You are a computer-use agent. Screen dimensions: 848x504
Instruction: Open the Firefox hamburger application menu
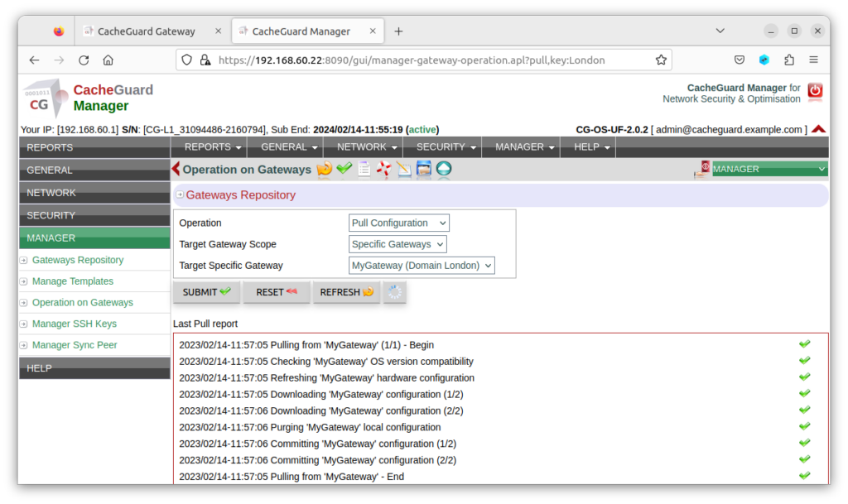pyautogui.click(x=813, y=60)
